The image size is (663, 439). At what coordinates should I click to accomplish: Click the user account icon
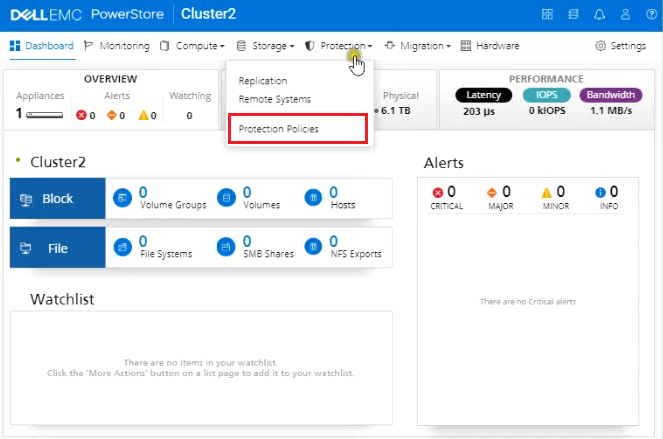coord(625,14)
